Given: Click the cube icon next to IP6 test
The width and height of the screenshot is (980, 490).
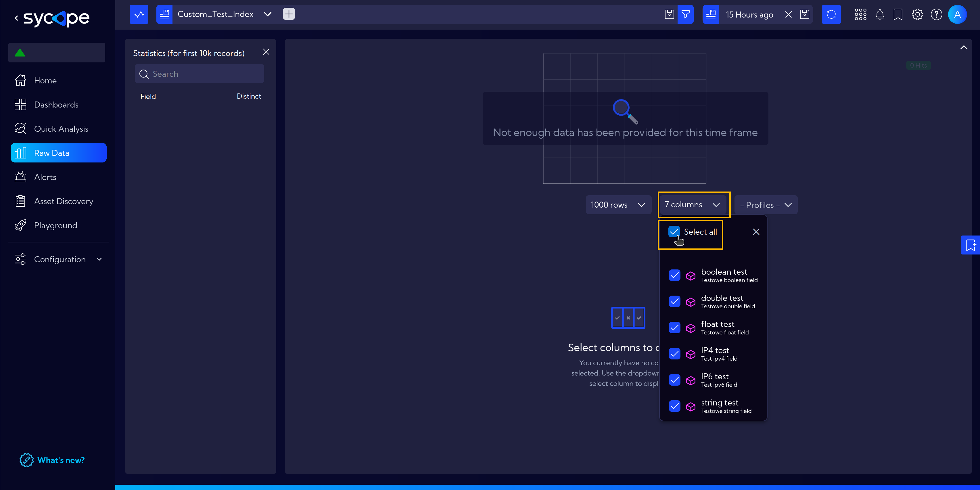Looking at the screenshot, I should coord(691,380).
